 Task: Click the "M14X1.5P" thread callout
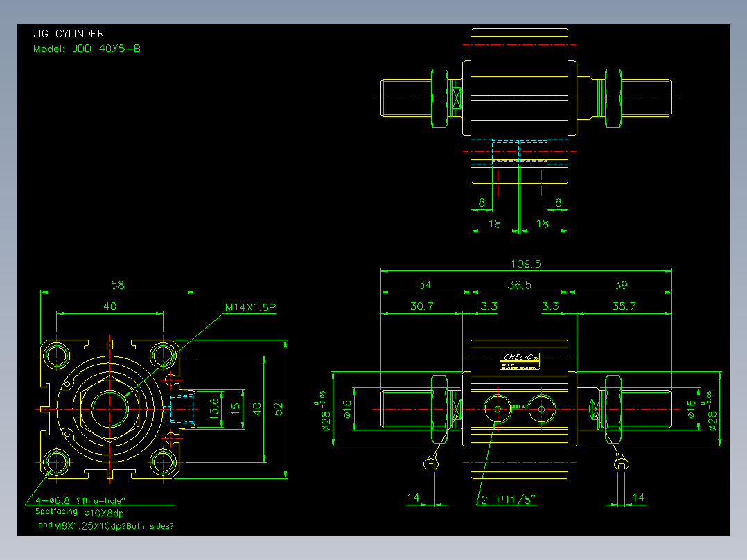coord(251,308)
